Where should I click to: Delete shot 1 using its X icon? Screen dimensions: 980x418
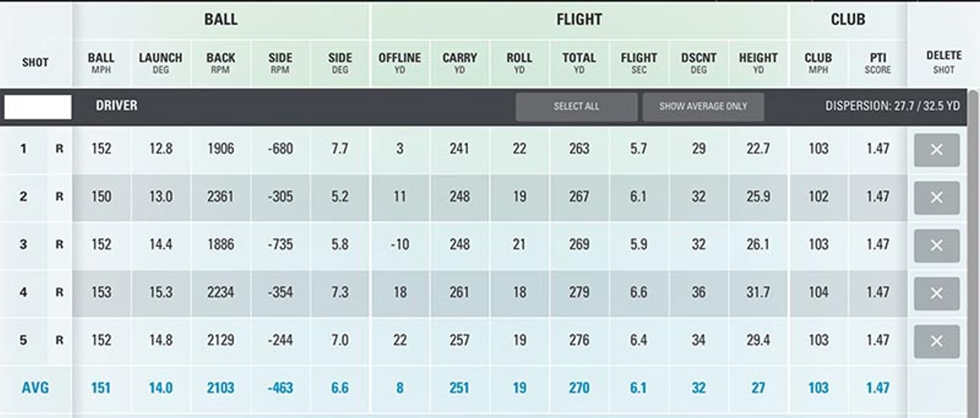pos(937,149)
